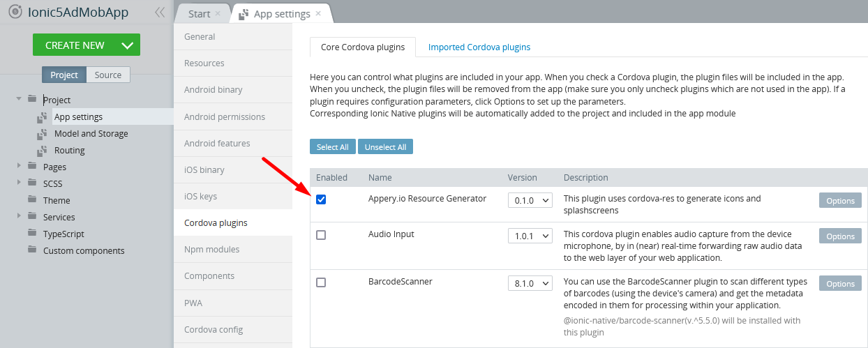Collapse the left sidebar with double chevron
Screen dimensions: 868x348
pos(160,12)
